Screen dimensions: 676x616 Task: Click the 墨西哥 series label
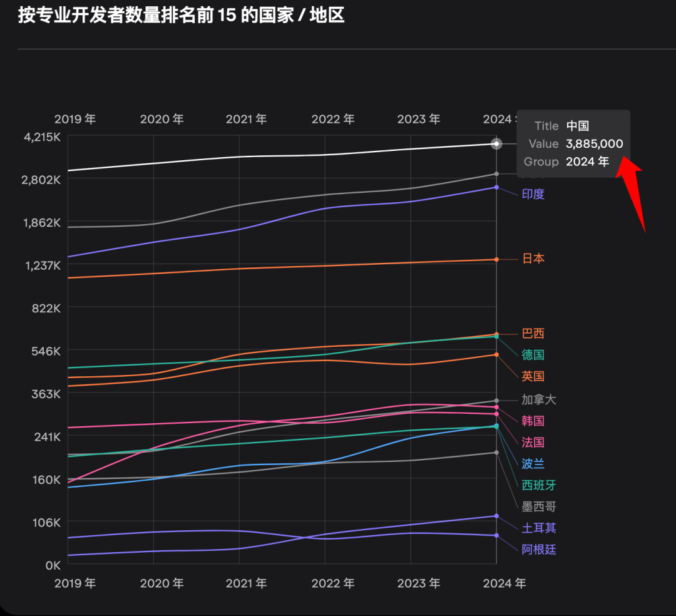click(539, 506)
